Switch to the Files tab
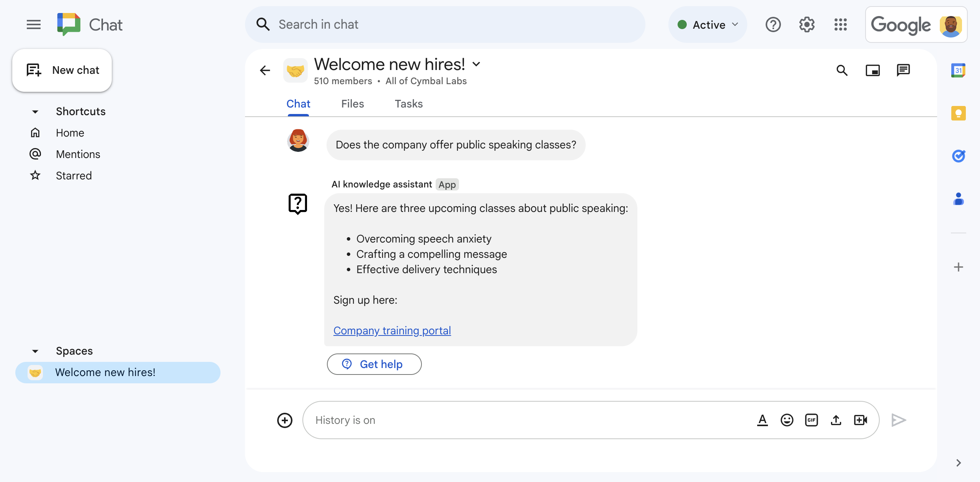Viewport: 980px width, 482px height. pyautogui.click(x=353, y=104)
